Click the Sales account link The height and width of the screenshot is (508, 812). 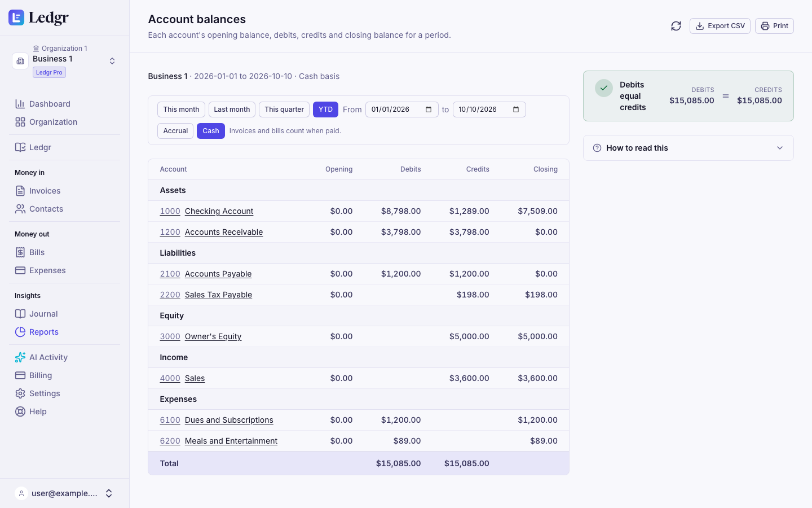click(x=195, y=378)
